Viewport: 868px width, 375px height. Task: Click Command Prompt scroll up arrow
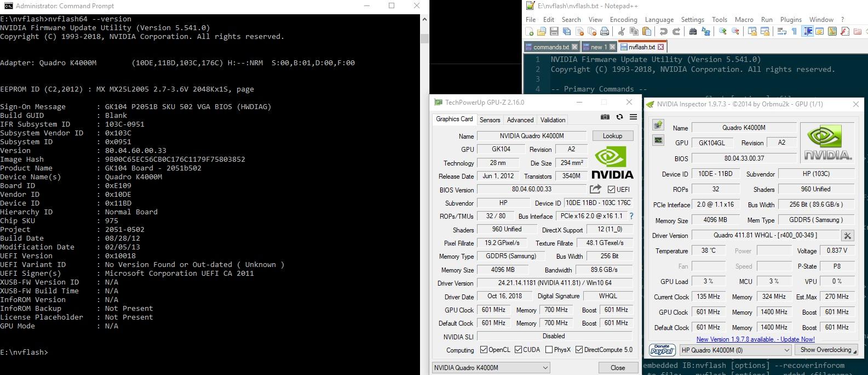425,19
